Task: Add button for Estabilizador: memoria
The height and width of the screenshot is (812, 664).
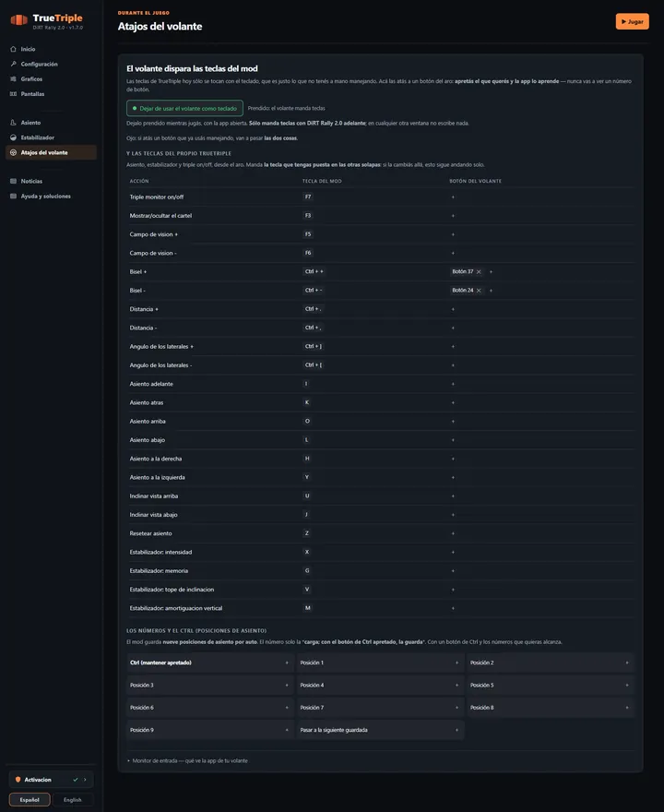Action: click(453, 570)
